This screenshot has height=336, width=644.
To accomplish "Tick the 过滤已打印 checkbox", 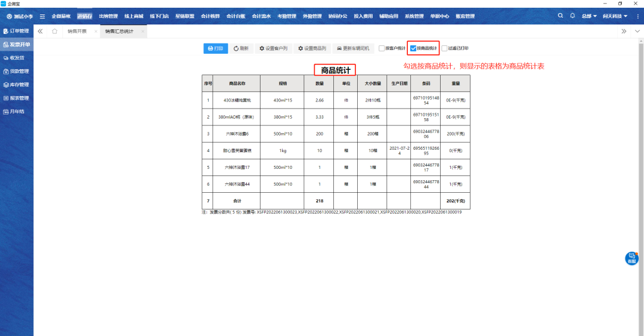I will click(x=444, y=48).
